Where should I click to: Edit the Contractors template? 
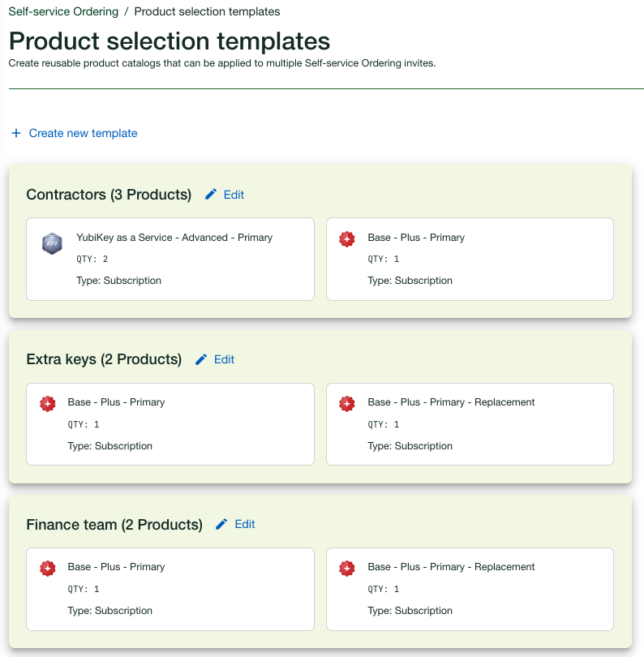coord(234,195)
